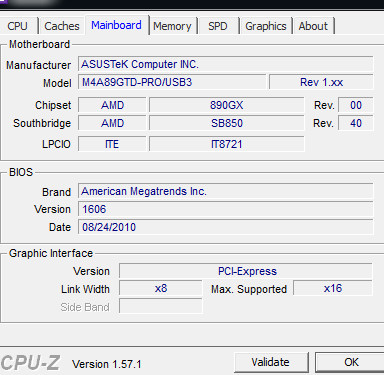The width and height of the screenshot is (384, 375).
Task: Click the southbridge revision 40 value
Action: pos(356,123)
